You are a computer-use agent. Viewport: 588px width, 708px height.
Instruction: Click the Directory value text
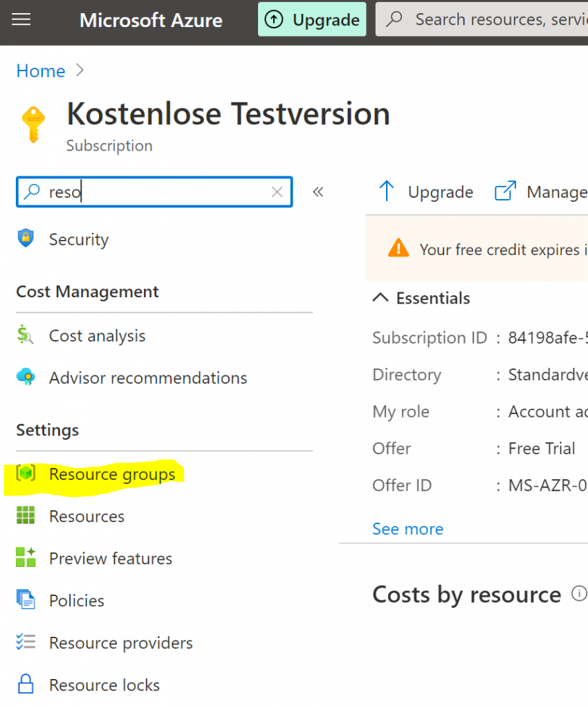tap(548, 375)
